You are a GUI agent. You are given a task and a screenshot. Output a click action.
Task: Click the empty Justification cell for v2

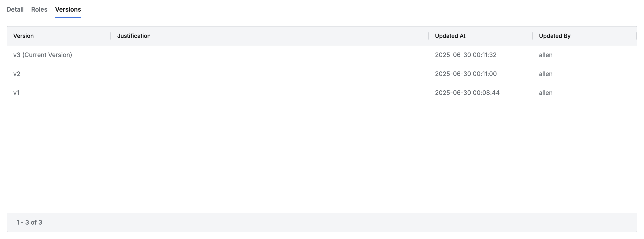pyautogui.click(x=270, y=74)
